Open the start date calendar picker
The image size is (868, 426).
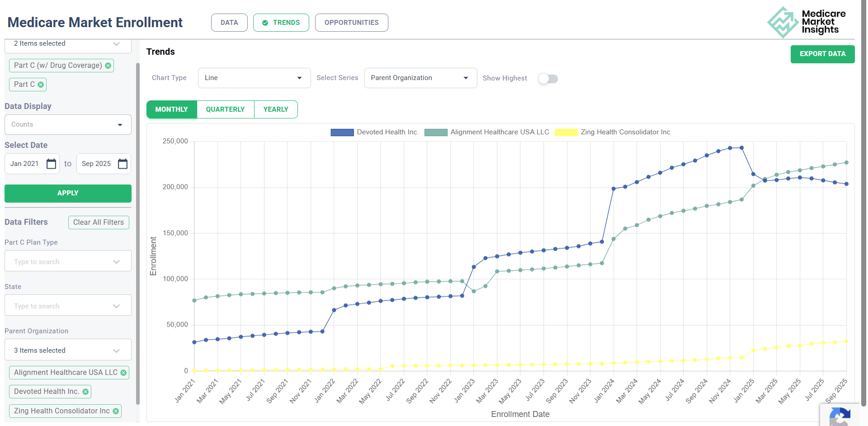tap(52, 164)
